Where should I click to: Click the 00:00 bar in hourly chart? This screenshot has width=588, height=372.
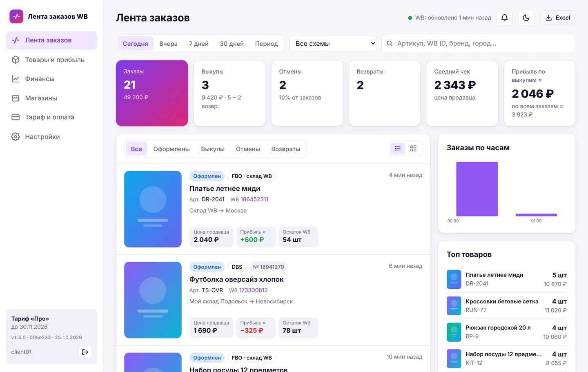pyautogui.click(x=477, y=189)
